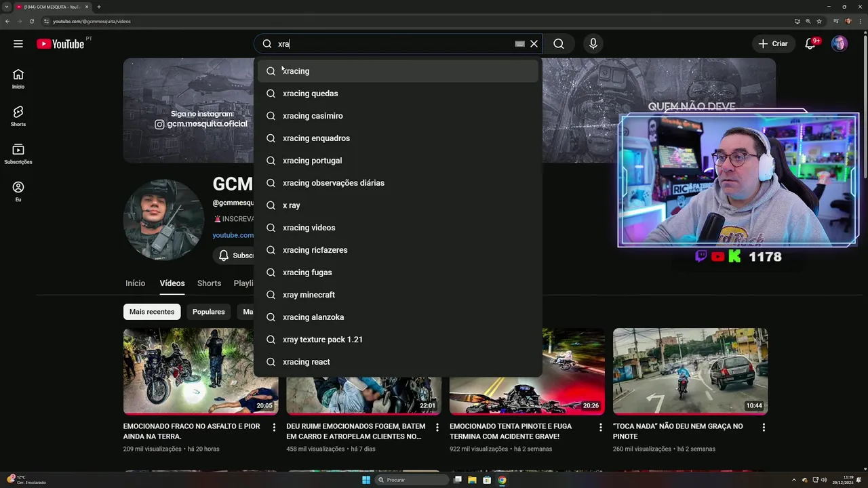Click the taskbar Procurar search box
868x488 pixels.
[412, 480]
